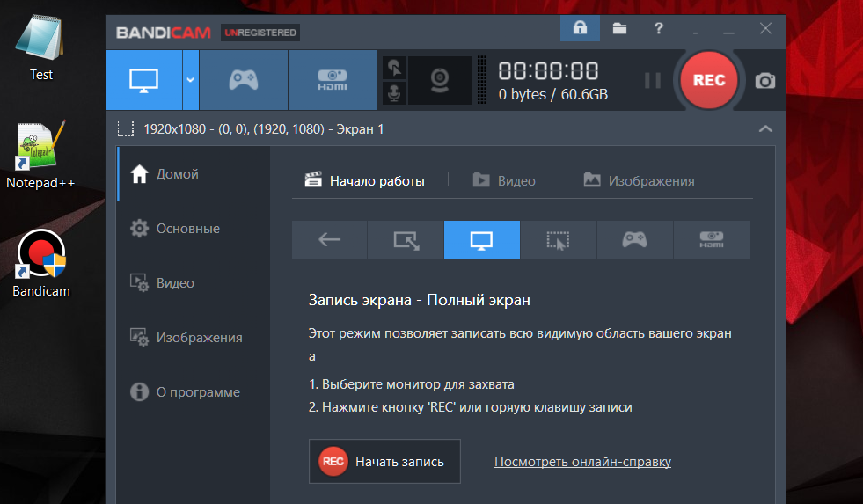This screenshot has height=504, width=863.
Task: Switch to the Изображения tab in content area
Action: click(x=639, y=180)
